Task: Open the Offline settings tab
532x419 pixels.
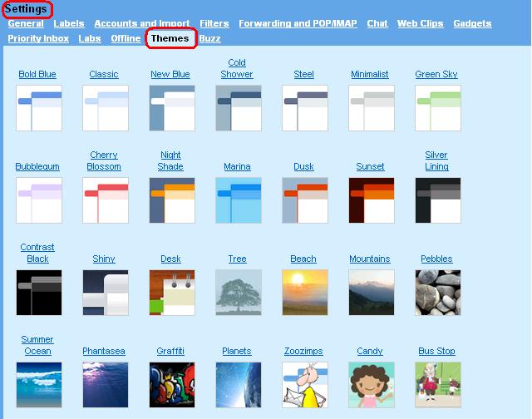Action: [x=126, y=38]
